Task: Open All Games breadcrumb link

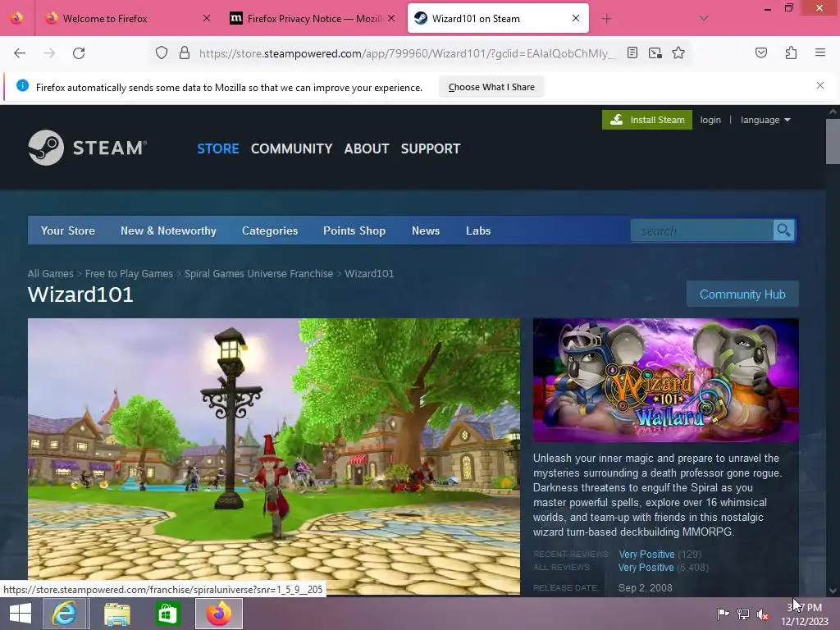Action: (50, 274)
